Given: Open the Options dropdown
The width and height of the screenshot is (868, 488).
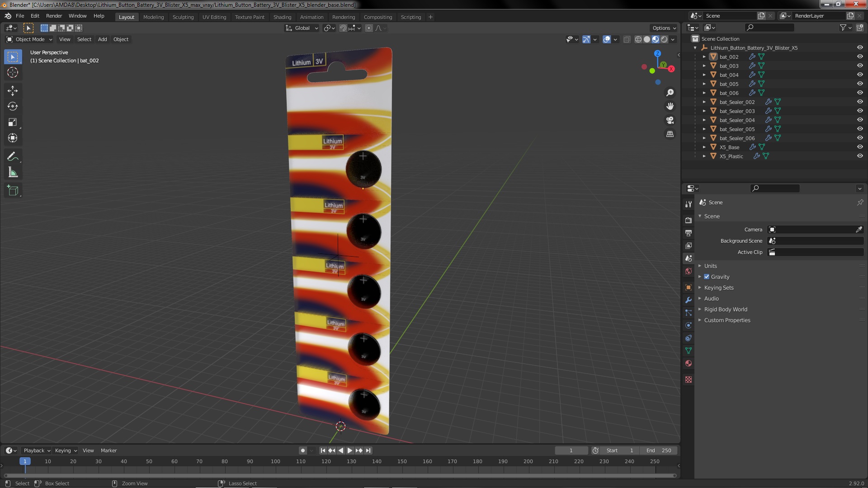Looking at the screenshot, I should coord(664,28).
